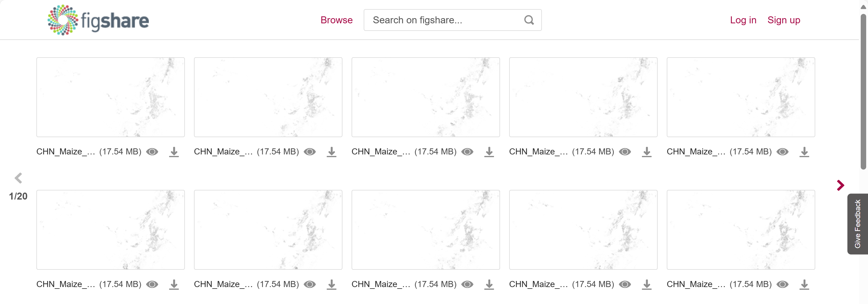The height and width of the screenshot is (304, 868).
Task: Click the figshare logo
Action: (x=98, y=20)
